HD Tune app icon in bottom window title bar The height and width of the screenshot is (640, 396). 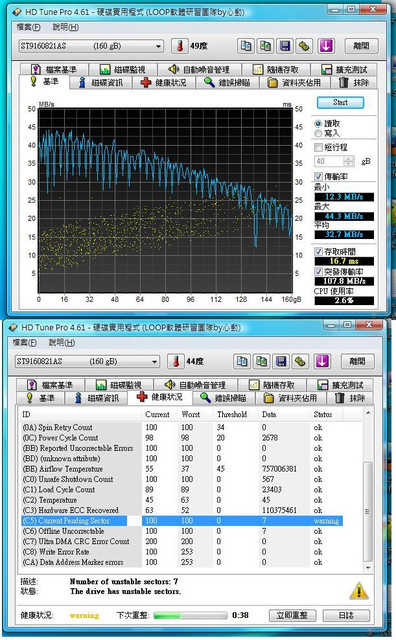[13, 327]
